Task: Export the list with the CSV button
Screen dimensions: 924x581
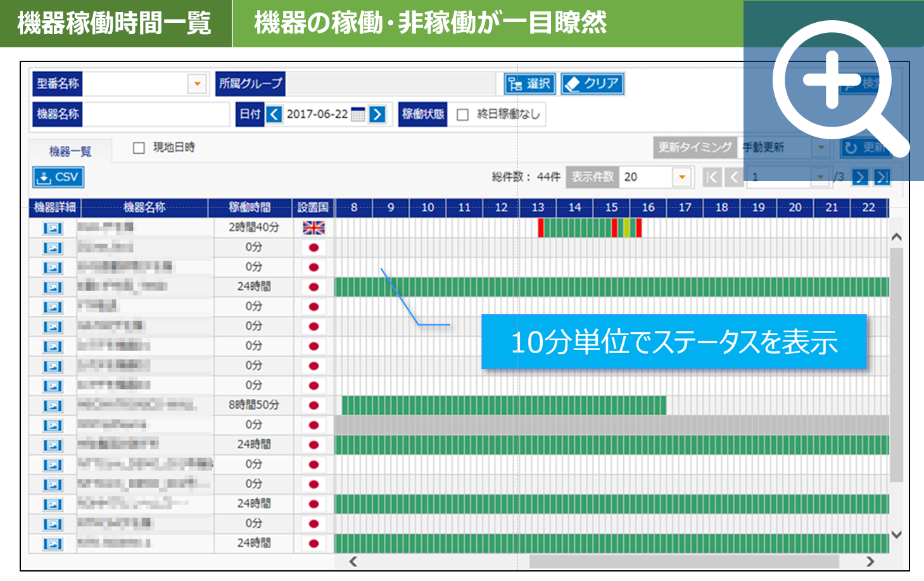Action: click(58, 177)
